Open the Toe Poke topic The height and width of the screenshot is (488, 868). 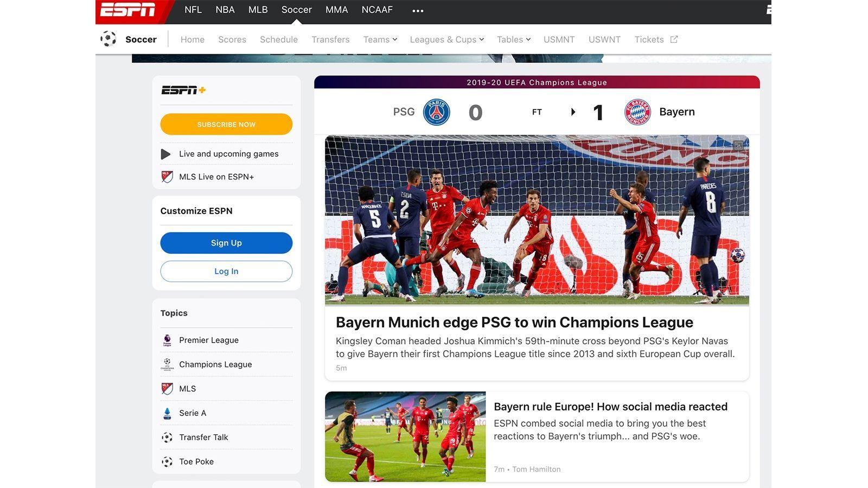pos(196,462)
